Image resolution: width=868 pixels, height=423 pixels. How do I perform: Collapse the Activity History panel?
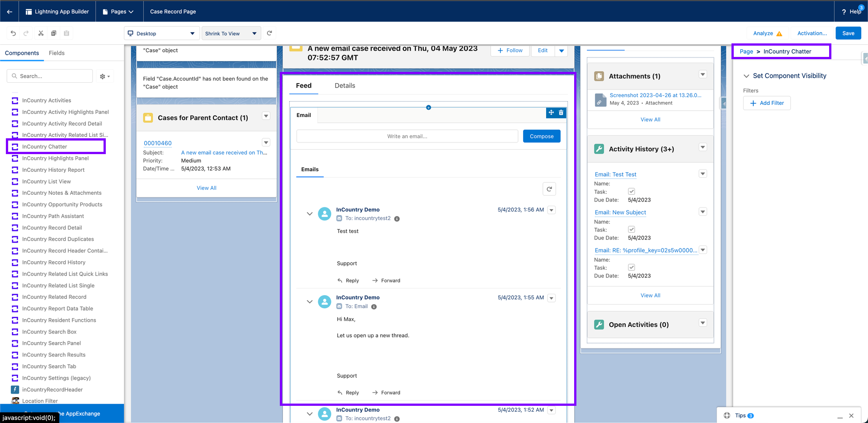pos(703,147)
